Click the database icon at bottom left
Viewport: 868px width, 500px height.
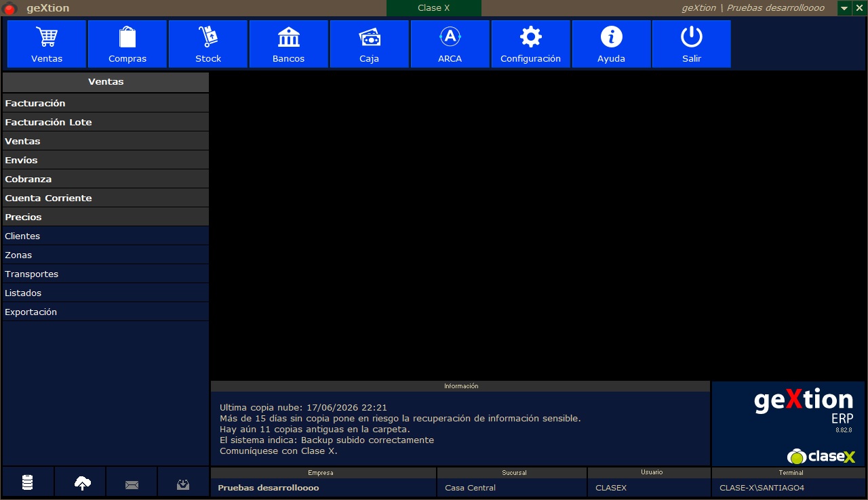point(28,482)
